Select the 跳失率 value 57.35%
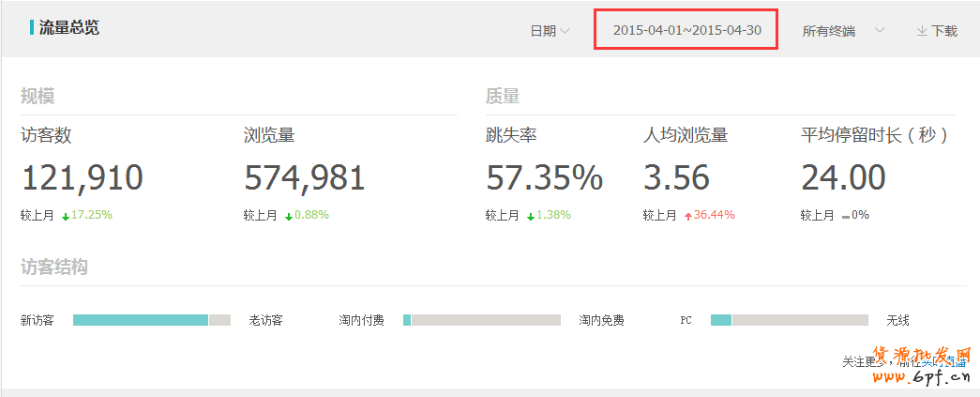Screen dimensions: 980x397 coord(544,177)
